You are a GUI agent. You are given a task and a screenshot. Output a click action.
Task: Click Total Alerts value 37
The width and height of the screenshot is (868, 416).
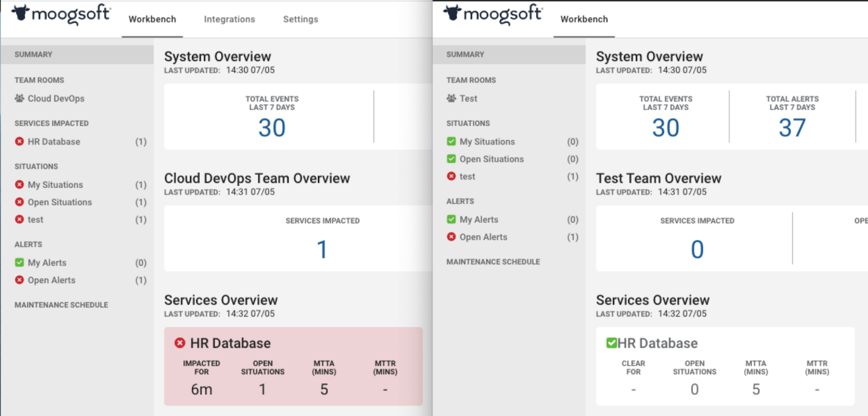pos(792,128)
